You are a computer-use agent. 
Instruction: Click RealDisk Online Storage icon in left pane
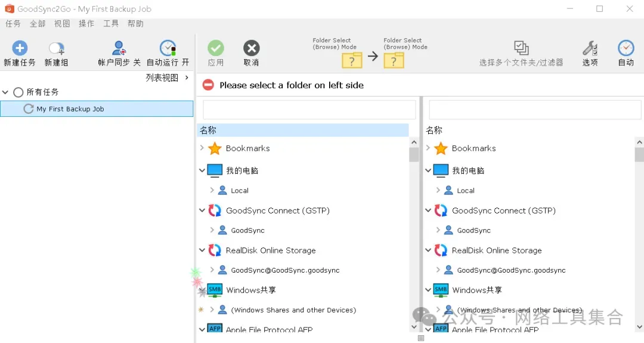point(215,250)
